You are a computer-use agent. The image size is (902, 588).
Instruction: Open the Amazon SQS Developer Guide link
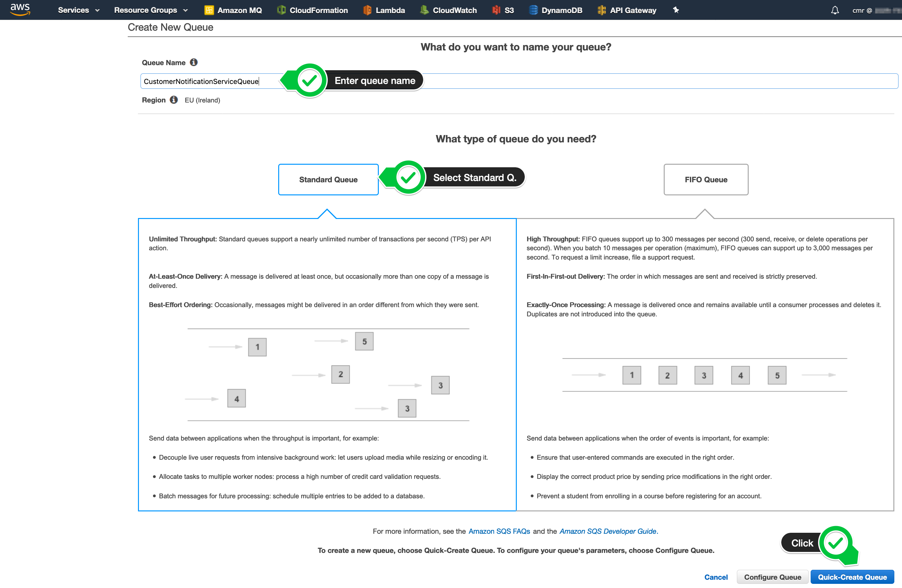(608, 531)
